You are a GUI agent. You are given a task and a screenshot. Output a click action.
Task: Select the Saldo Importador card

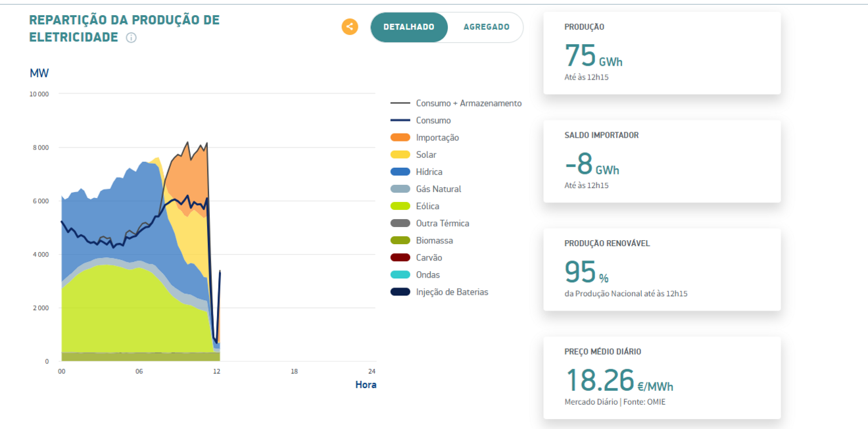click(662, 161)
